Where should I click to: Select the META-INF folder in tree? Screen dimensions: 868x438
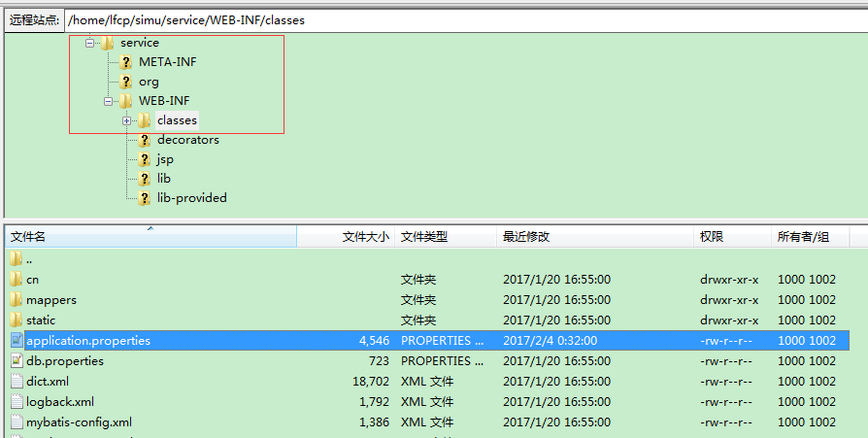point(168,62)
